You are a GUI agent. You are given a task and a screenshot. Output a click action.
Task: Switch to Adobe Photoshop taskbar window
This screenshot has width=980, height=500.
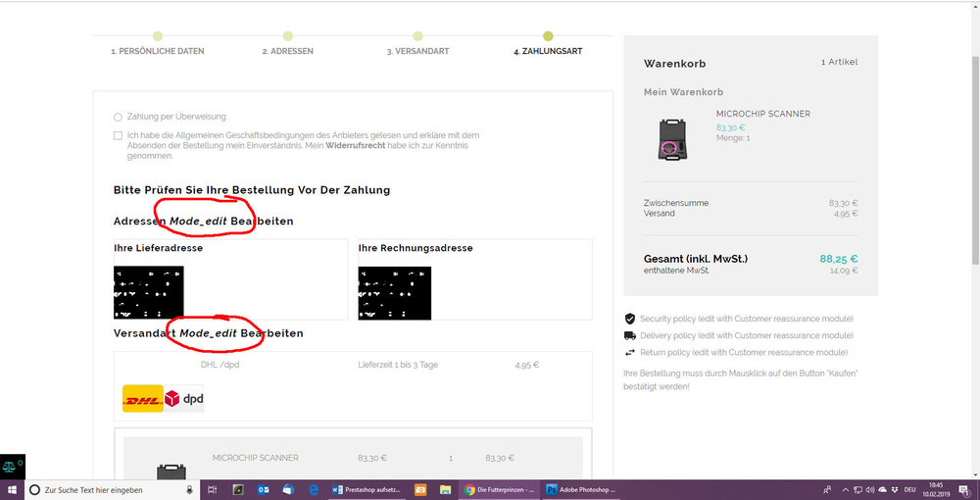581,490
